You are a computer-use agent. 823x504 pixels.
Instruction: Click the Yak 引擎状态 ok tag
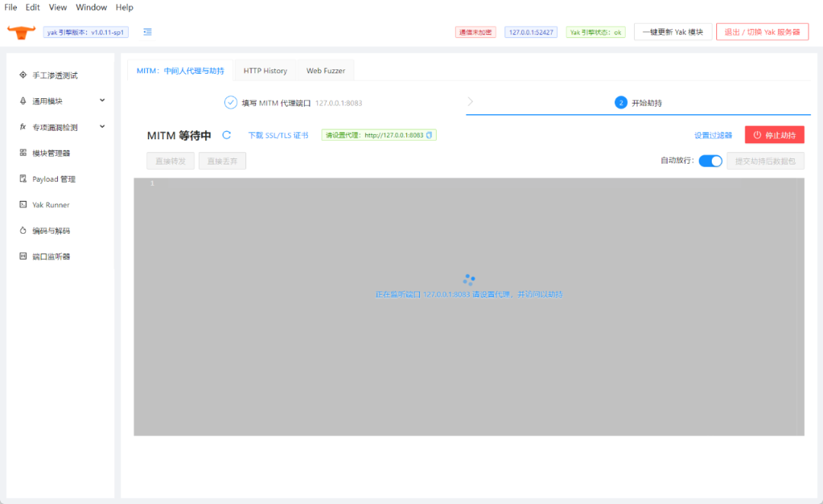coord(596,32)
